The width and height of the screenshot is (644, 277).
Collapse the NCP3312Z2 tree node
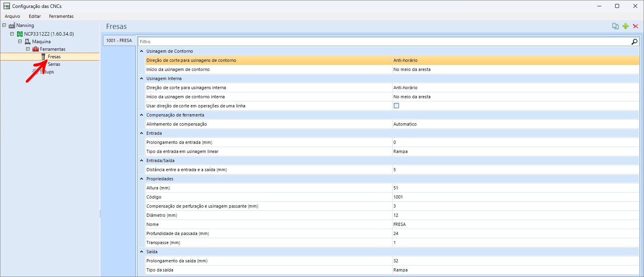(12, 34)
